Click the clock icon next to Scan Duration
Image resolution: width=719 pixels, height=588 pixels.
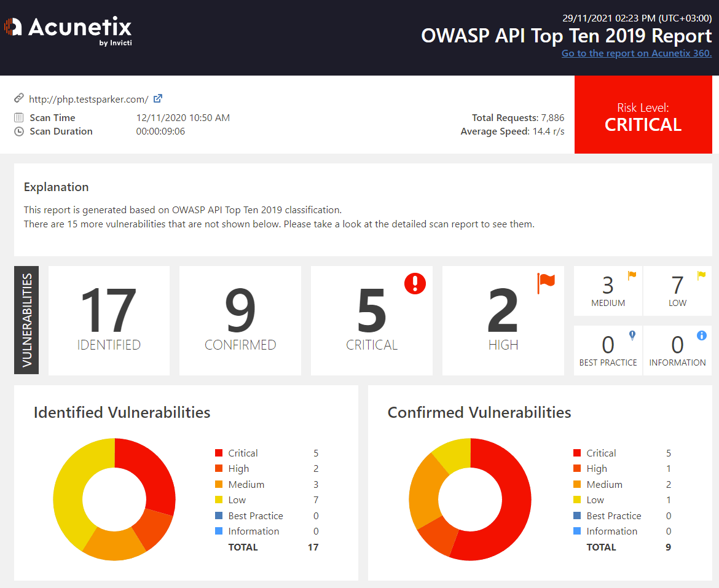point(19,131)
